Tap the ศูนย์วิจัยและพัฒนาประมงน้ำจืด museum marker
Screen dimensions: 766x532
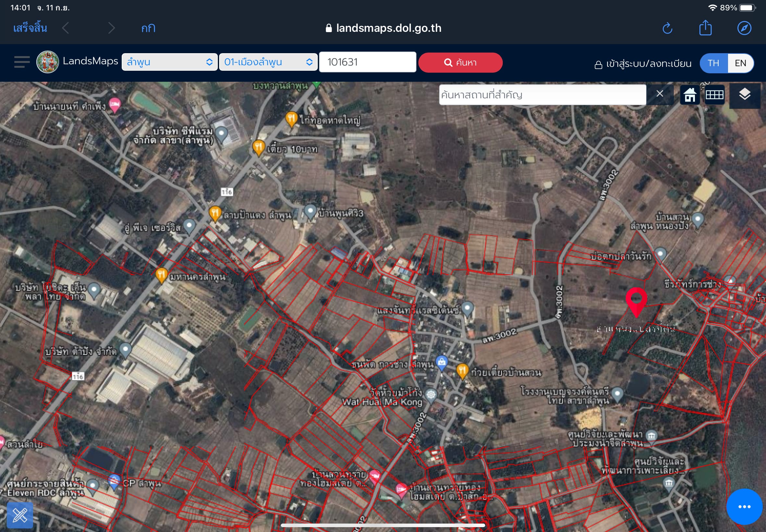651,437
